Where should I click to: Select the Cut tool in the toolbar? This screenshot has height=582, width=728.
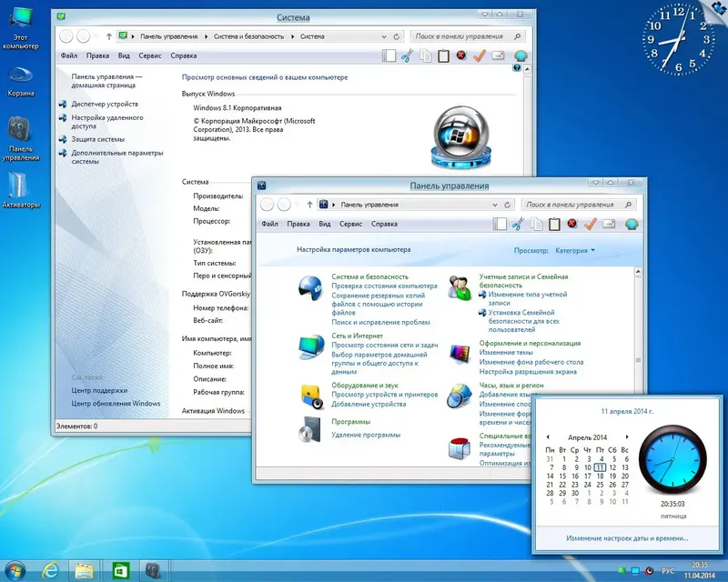(x=407, y=56)
